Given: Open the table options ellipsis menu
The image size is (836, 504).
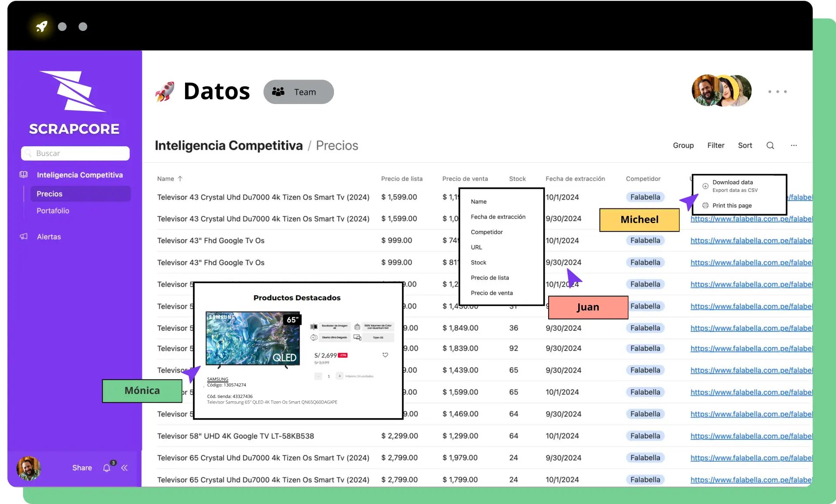Looking at the screenshot, I should 793,145.
